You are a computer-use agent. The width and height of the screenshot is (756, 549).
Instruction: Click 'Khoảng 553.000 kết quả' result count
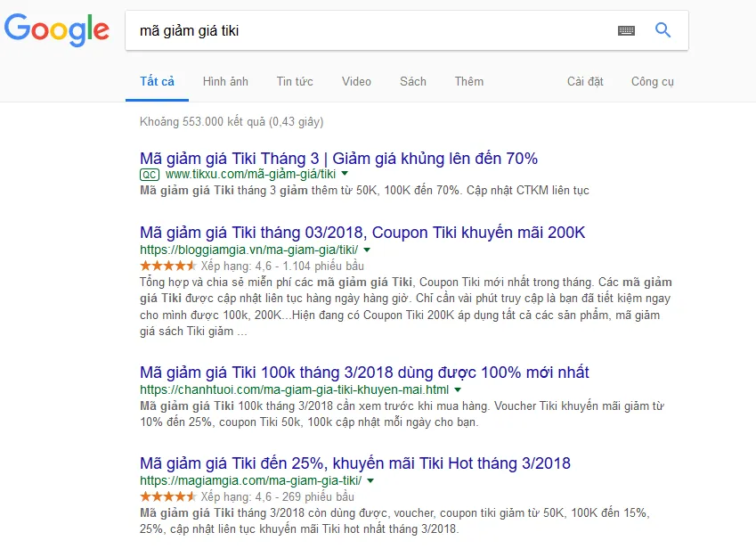(232, 121)
